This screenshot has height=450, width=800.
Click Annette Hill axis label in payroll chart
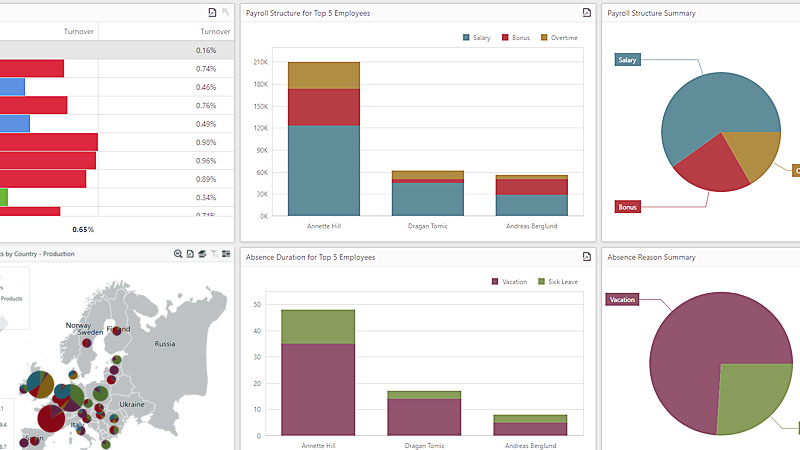324,226
